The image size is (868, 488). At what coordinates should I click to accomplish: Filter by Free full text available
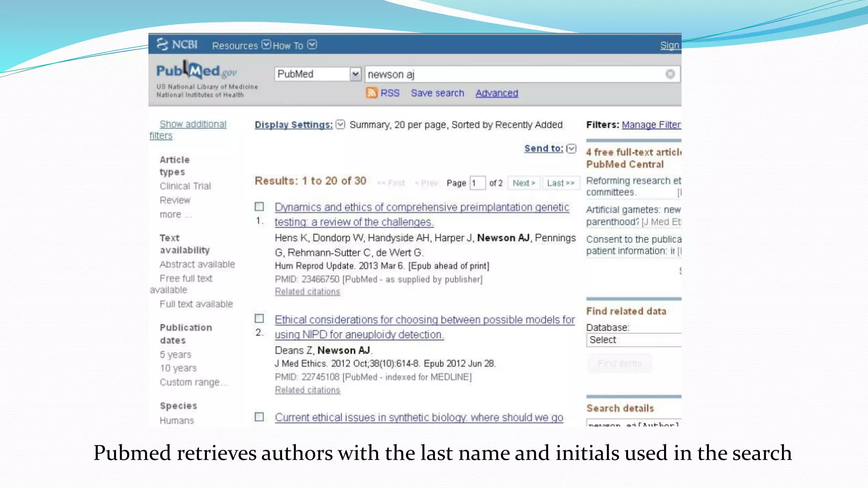pyautogui.click(x=181, y=284)
